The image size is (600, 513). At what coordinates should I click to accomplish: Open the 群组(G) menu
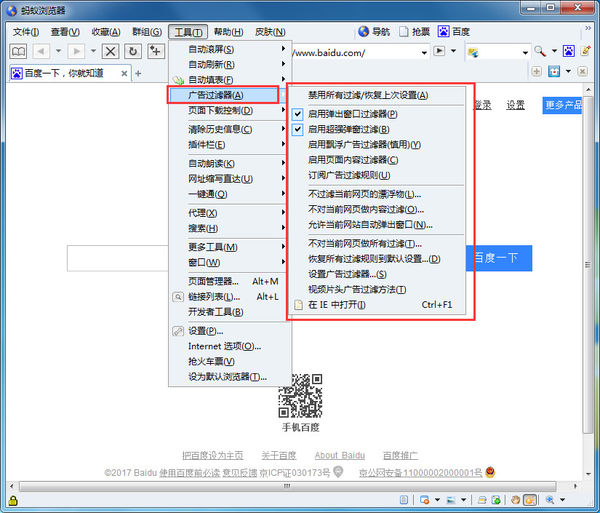pyautogui.click(x=147, y=32)
